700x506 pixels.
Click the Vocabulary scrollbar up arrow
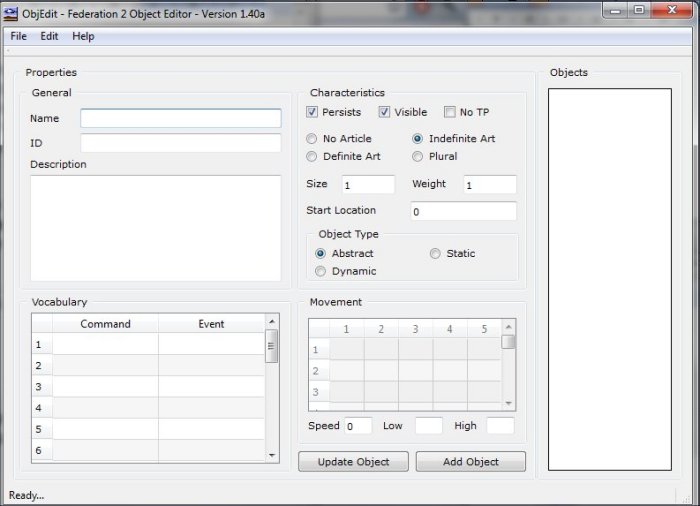pos(272,322)
